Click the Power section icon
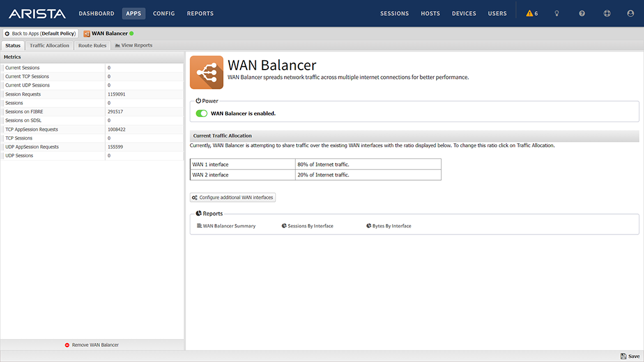 pos(198,101)
